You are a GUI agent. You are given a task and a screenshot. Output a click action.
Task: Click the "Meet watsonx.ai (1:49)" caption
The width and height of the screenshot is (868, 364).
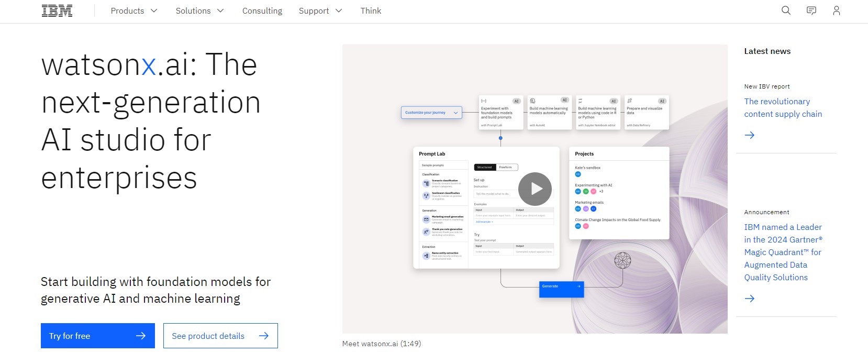[x=381, y=344]
